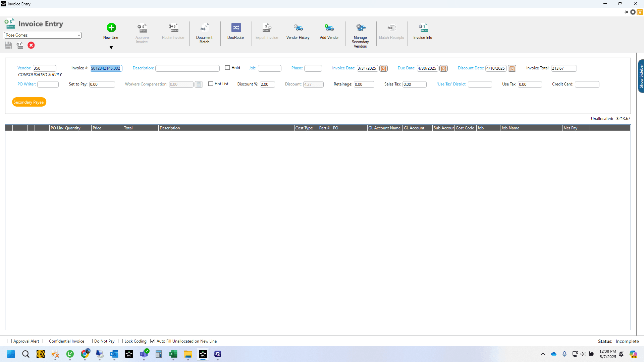The height and width of the screenshot is (362, 644).
Task: Click the Discount % field
Action: click(267, 84)
